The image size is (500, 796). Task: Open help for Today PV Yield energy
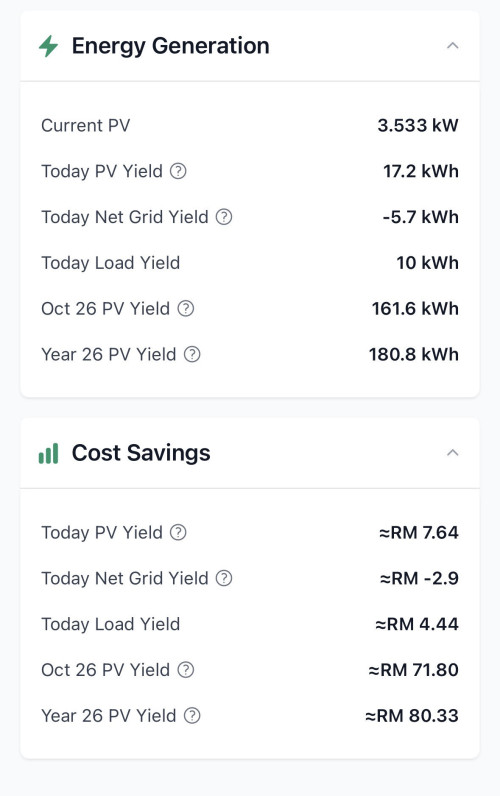pyautogui.click(x=178, y=171)
